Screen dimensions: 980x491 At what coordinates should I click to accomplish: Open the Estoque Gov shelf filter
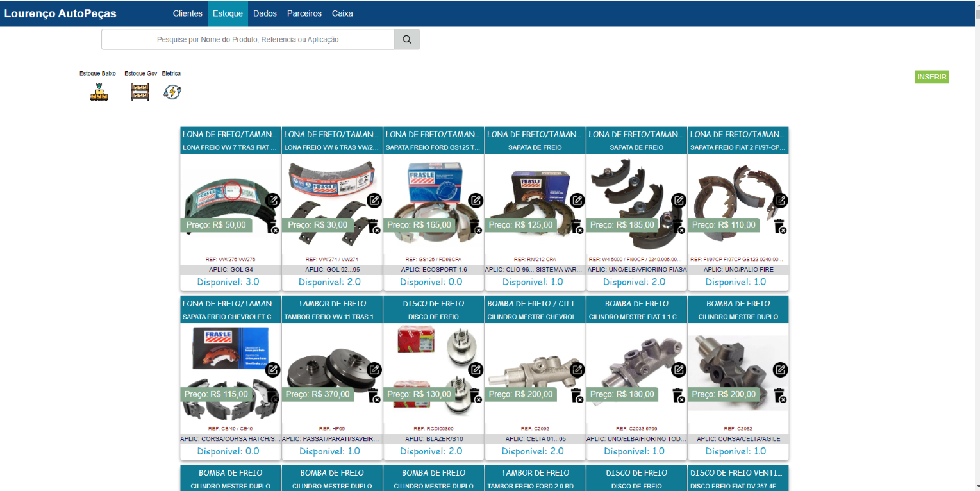point(140,92)
